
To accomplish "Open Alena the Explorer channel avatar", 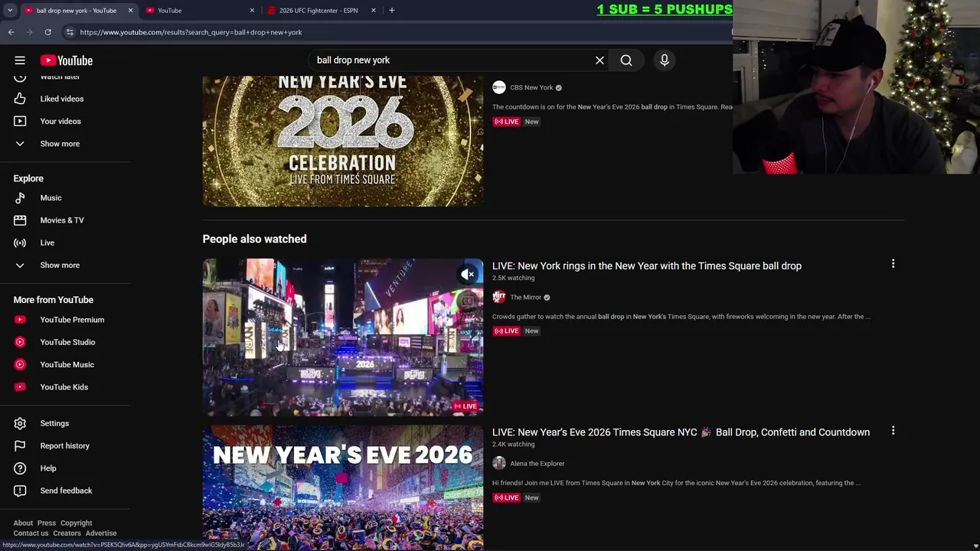I will pyautogui.click(x=499, y=463).
